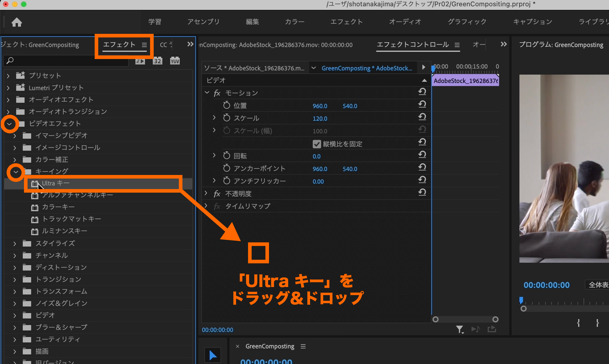
Task: Click the export frame icon
Action: [x=492, y=330]
